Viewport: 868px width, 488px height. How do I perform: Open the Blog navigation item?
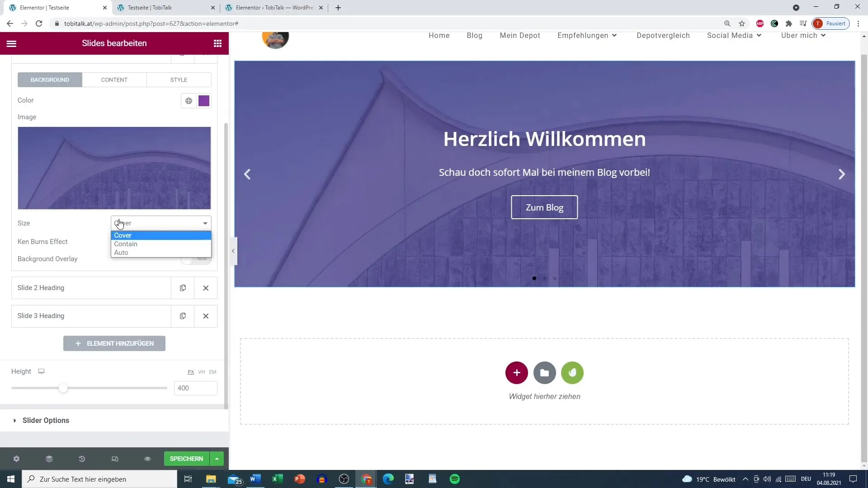[475, 35]
